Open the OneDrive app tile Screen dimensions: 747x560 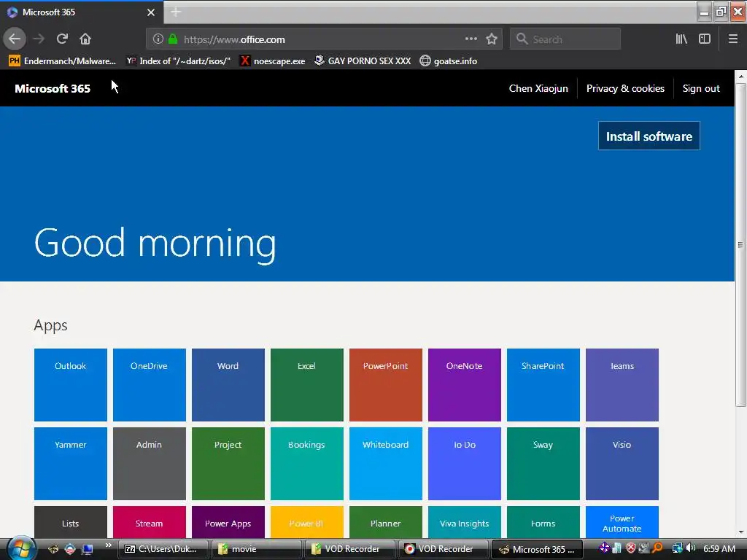(149, 385)
